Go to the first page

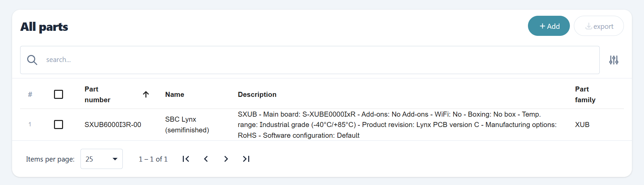(186, 159)
